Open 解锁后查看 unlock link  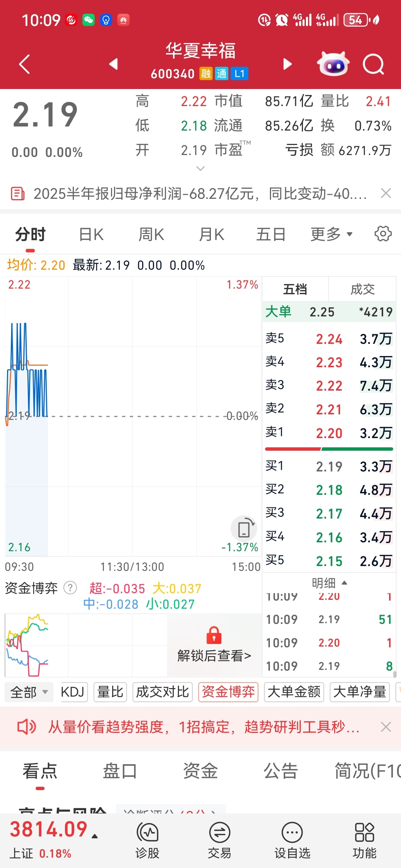coord(214,656)
